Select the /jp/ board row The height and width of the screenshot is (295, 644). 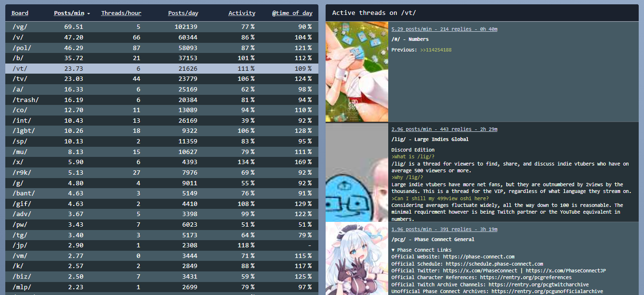coord(162,245)
